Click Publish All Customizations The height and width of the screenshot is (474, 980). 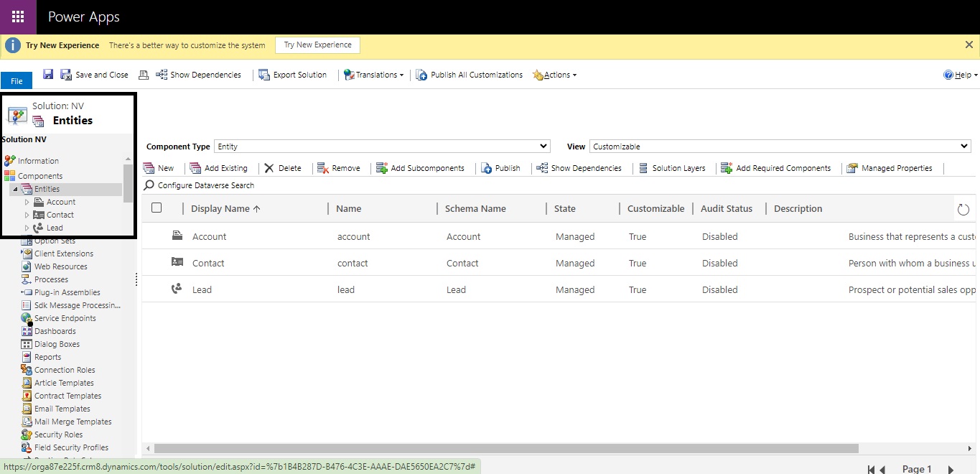pos(469,74)
